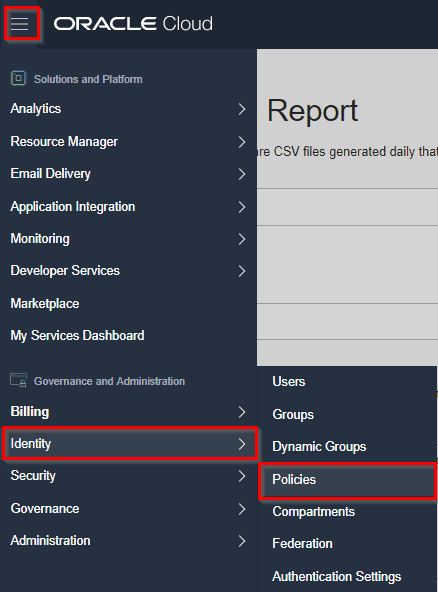The image size is (438, 592).
Task: Select the Security menu item
Action: 128,476
